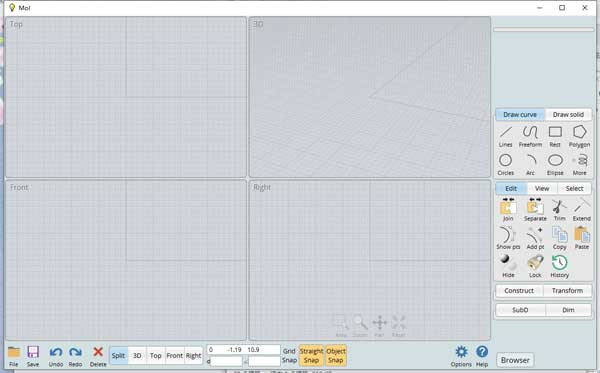This screenshot has height=373, width=600.
Task: Click the Join edit tool
Action: 508,210
